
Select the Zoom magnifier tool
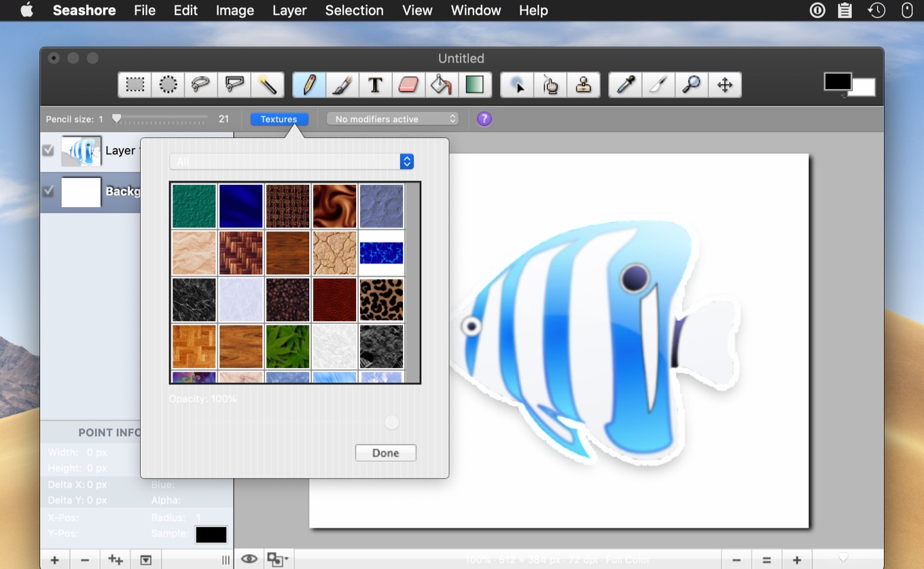(x=692, y=85)
